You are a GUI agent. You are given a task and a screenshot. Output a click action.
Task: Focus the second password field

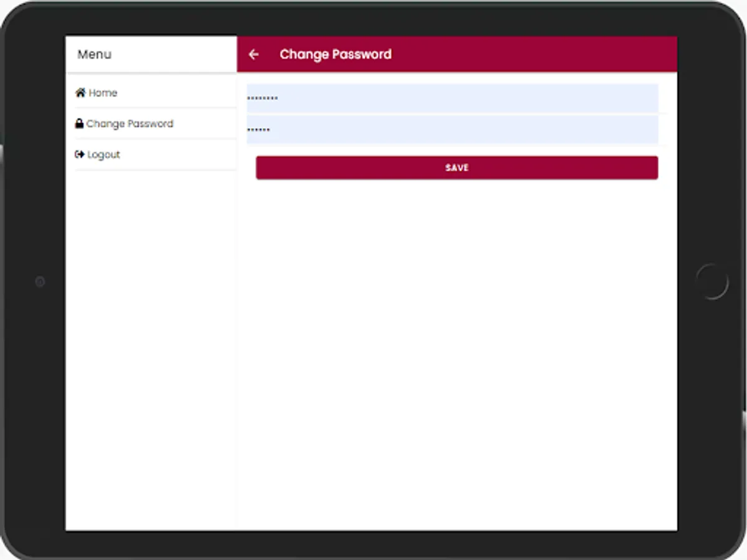pyautogui.click(x=453, y=129)
